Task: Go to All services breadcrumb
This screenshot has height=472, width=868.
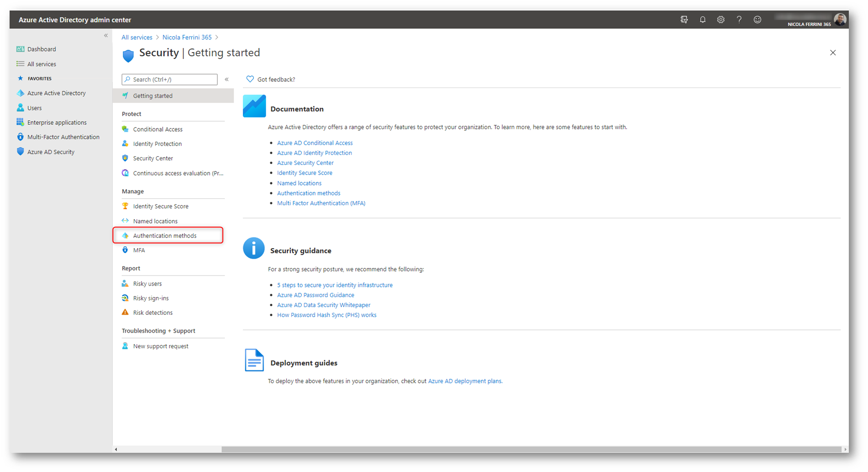Action: click(x=137, y=37)
